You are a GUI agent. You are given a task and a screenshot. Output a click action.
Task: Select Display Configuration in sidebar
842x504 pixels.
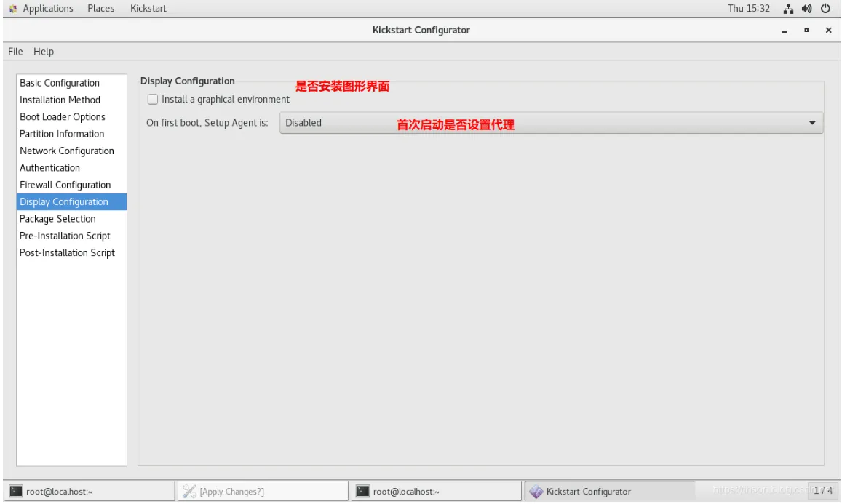pos(71,201)
